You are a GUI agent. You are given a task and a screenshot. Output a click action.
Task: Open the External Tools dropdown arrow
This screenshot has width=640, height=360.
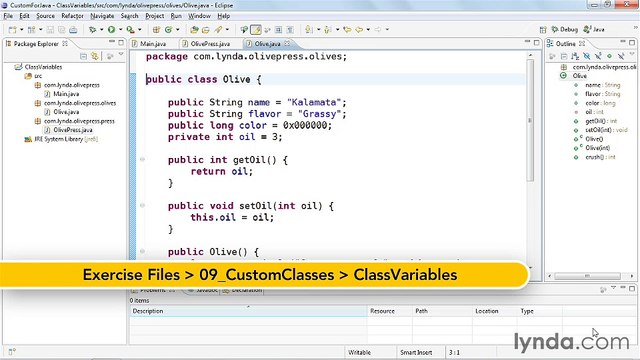click(139, 30)
